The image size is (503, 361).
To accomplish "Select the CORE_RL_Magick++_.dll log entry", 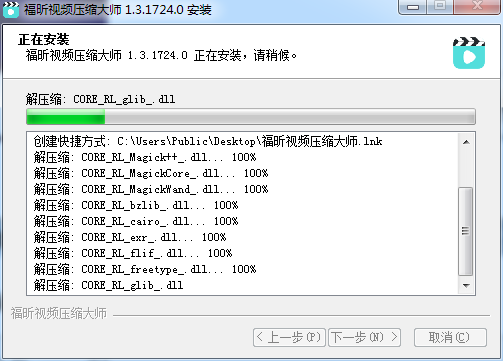I will [145, 157].
